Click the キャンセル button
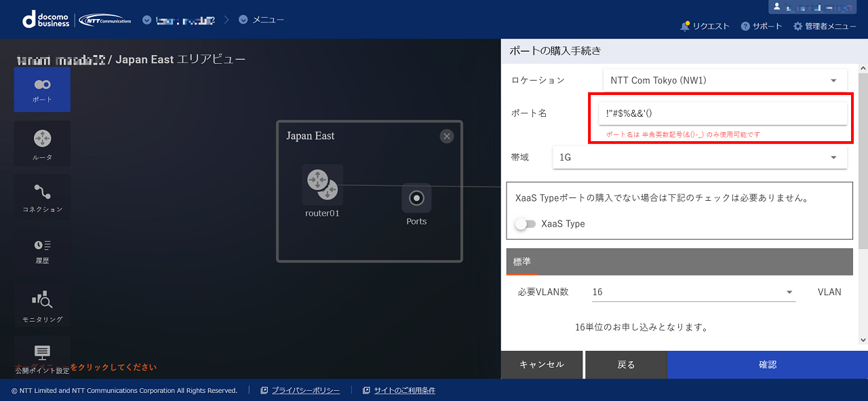Screen dimensions: 868x401 542,364
